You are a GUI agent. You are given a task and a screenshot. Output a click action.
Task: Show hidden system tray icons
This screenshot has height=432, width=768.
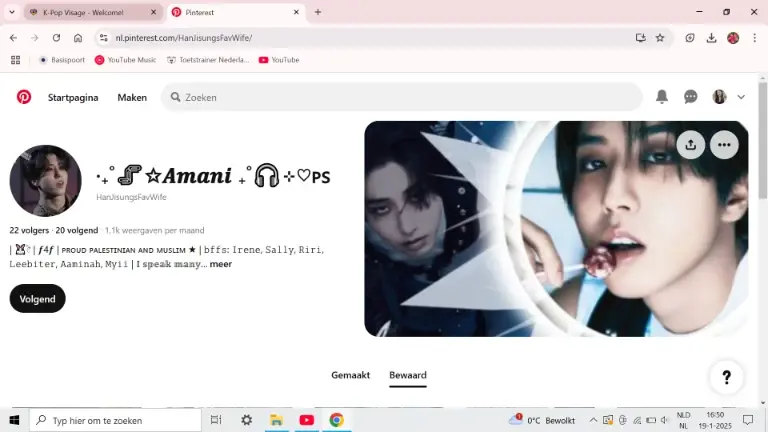(593, 420)
